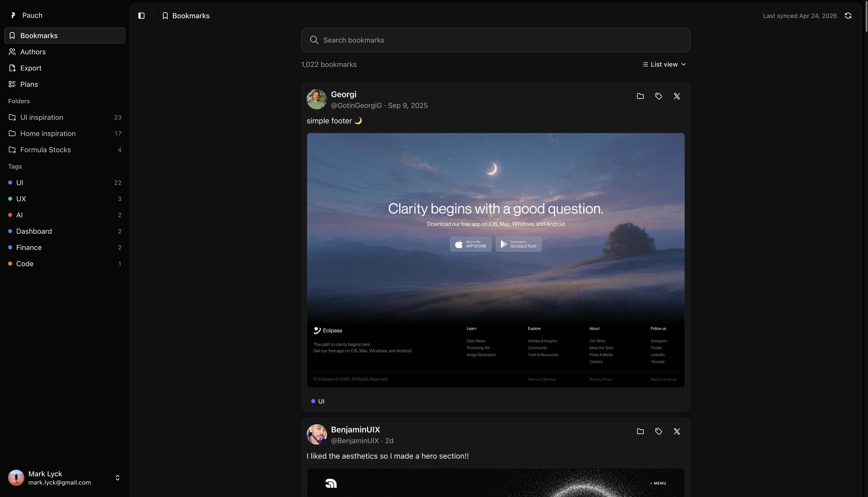Open the Export page
This screenshot has height=497, width=868.
[x=65, y=68]
